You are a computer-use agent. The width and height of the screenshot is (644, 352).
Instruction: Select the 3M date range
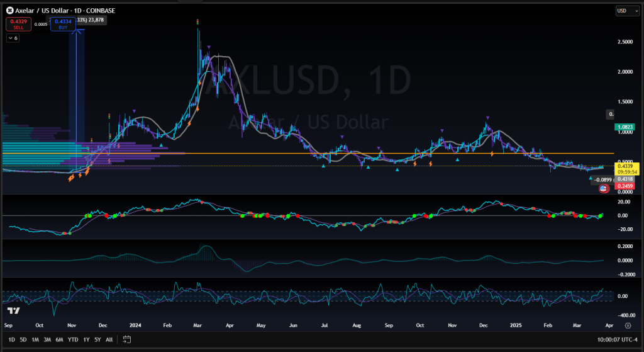coord(47,339)
